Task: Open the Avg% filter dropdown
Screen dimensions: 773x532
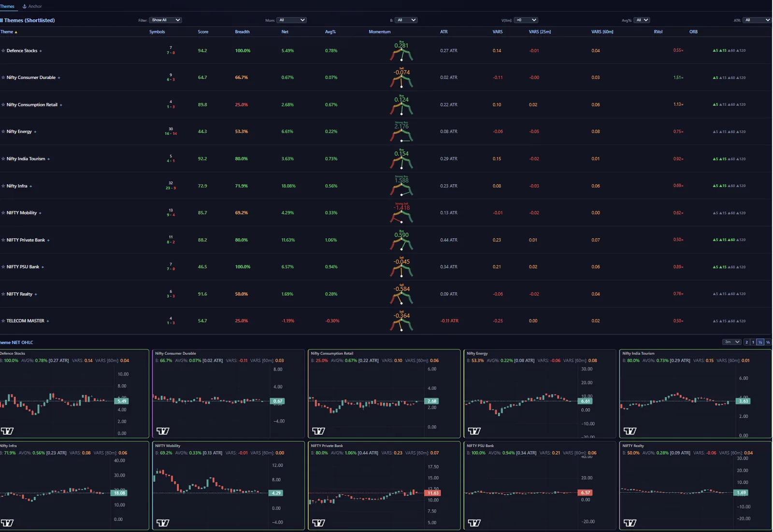Action: click(642, 20)
